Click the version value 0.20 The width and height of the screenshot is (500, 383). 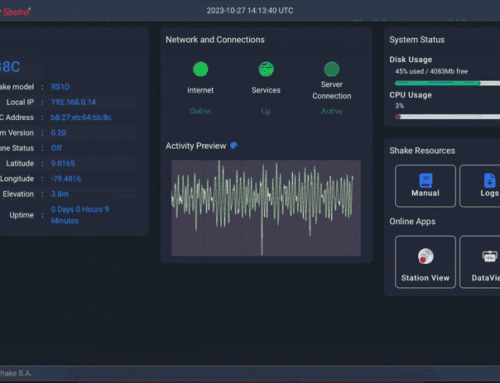[58, 133]
